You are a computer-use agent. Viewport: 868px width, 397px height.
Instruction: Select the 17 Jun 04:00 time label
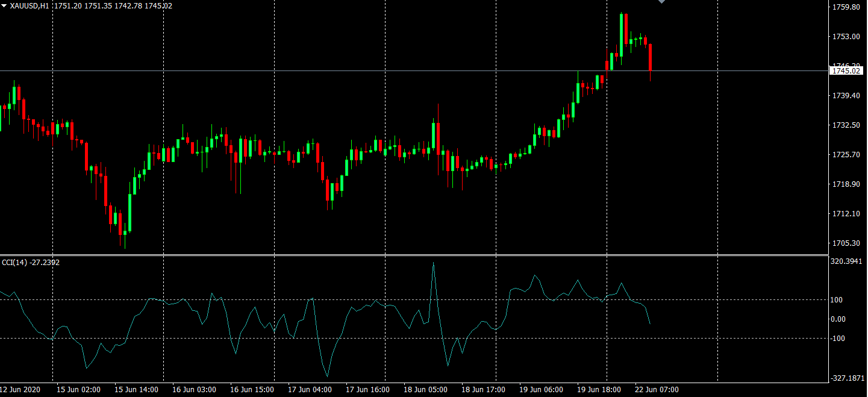point(310,390)
